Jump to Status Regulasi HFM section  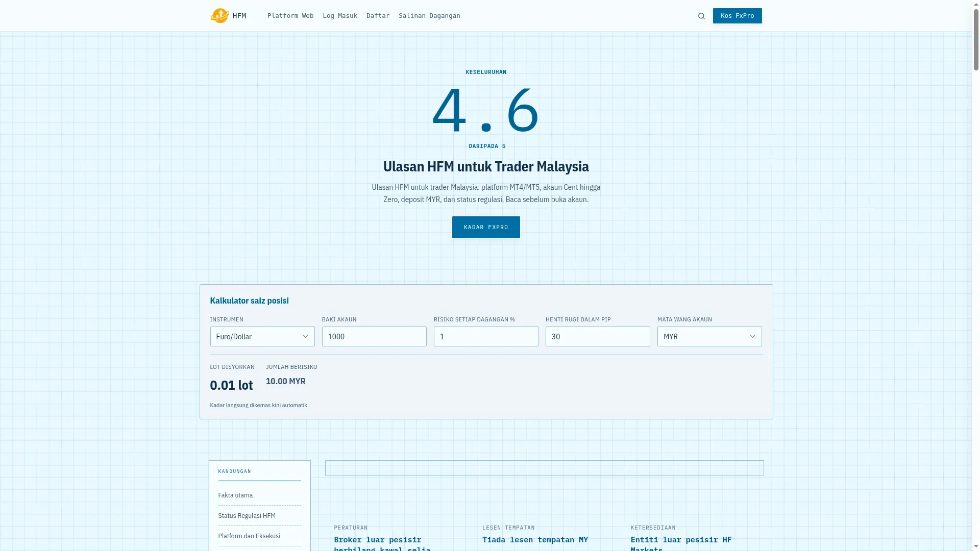(x=247, y=516)
